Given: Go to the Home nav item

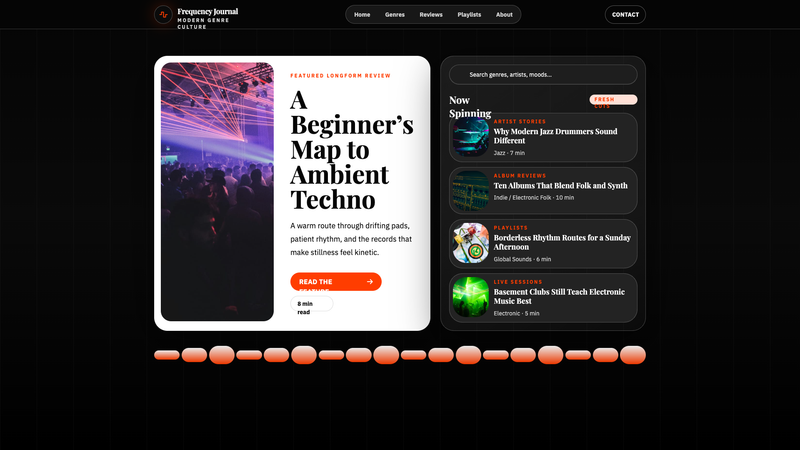Looking at the screenshot, I should [x=362, y=15].
